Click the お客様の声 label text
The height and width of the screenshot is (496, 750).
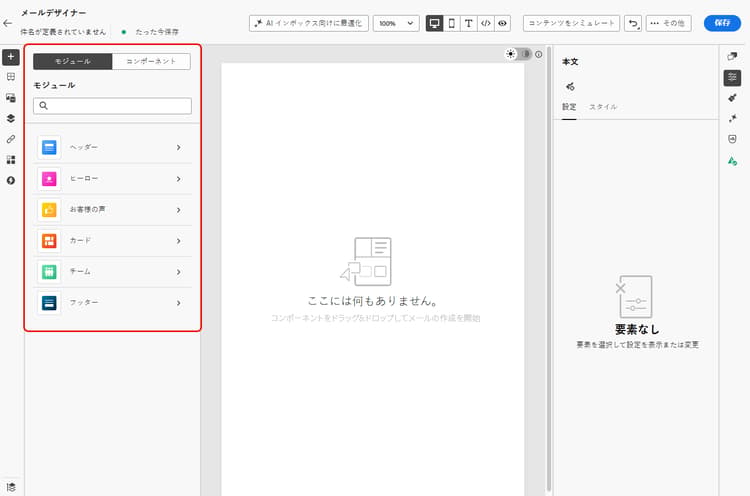[x=88, y=209]
